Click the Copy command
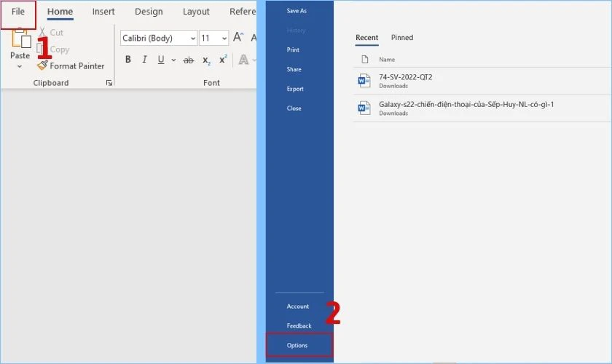 (x=53, y=50)
